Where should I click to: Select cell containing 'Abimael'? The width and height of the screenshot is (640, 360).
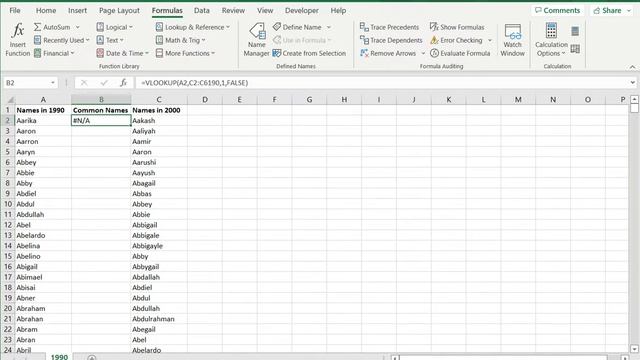tap(43, 277)
